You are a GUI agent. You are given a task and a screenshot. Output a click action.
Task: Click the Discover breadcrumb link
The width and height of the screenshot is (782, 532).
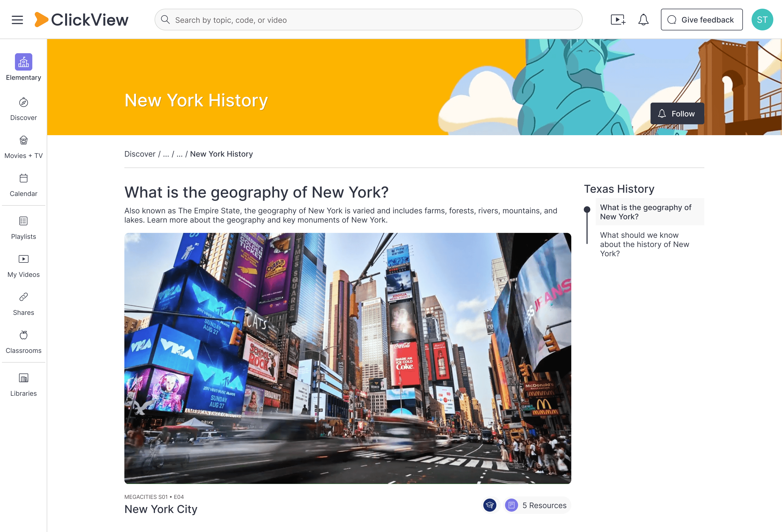click(140, 154)
